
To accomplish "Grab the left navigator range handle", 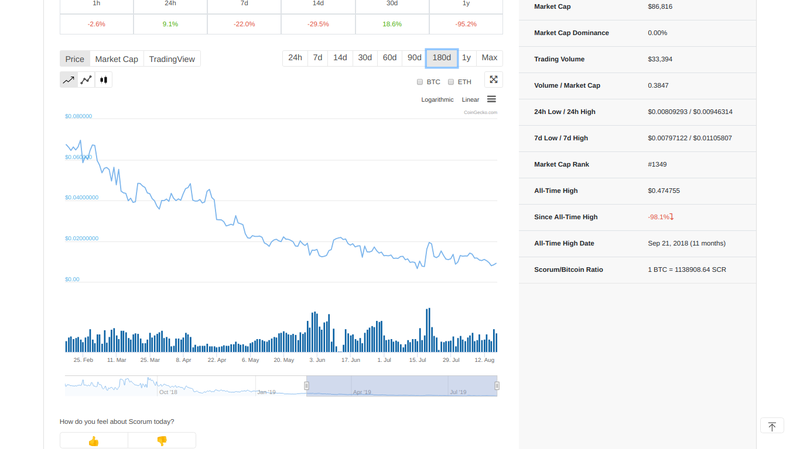I will coord(307,386).
